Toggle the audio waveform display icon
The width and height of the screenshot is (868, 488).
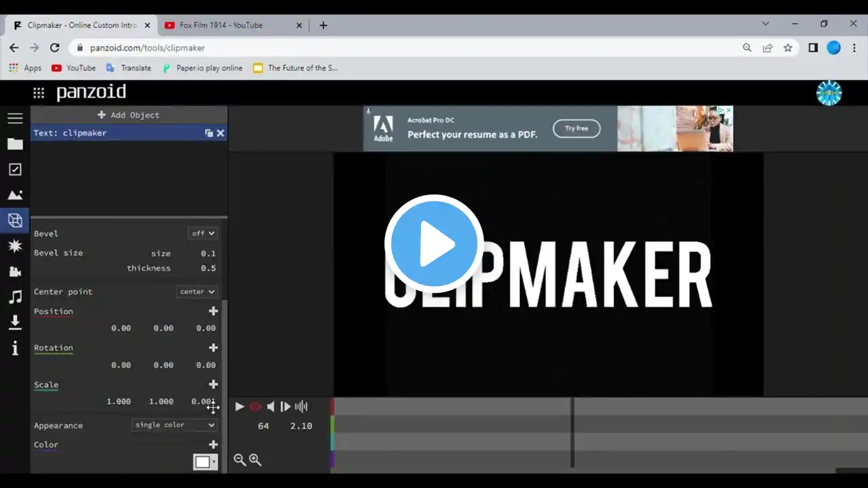click(x=301, y=407)
